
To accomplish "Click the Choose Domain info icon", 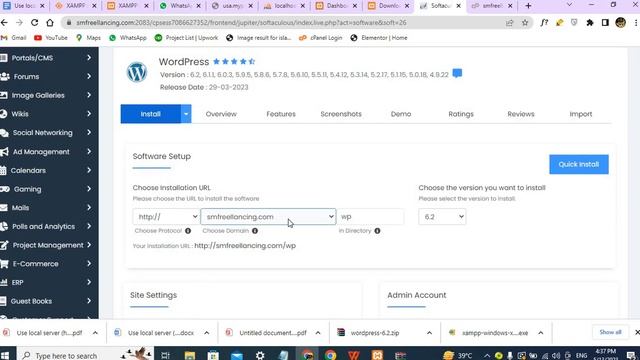I will [255, 231].
